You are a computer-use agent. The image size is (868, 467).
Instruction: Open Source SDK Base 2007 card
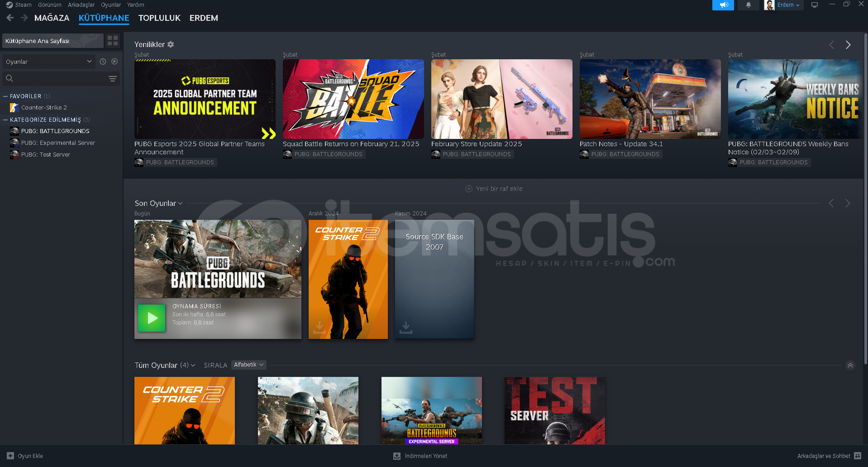[x=434, y=279]
